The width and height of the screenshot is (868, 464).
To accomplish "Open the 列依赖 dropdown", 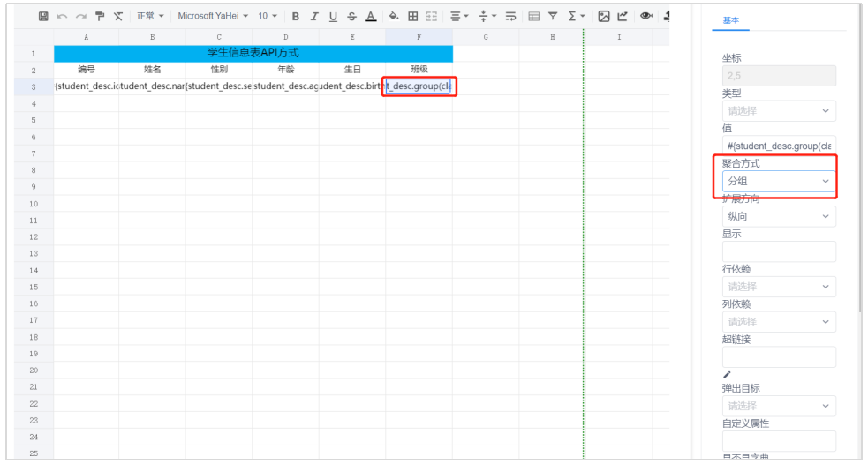I will [x=779, y=321].
